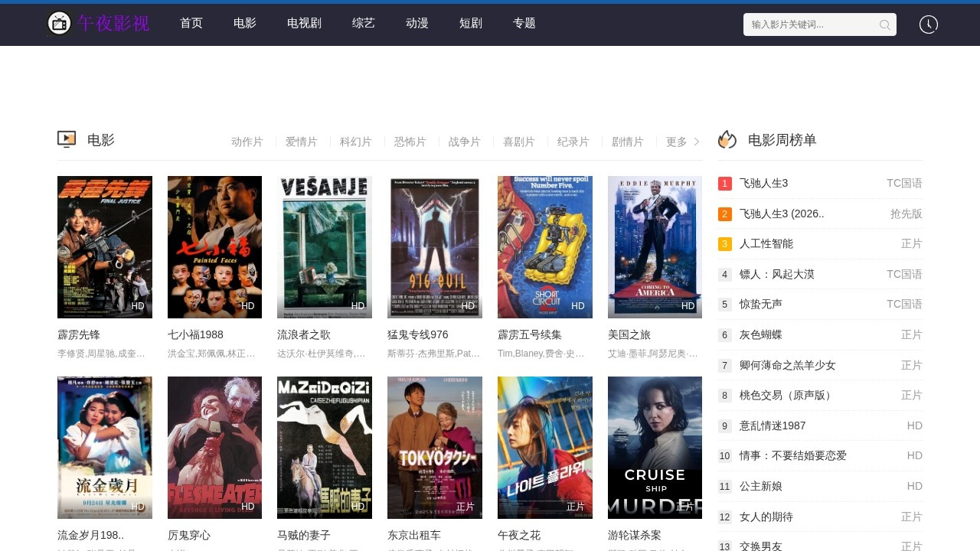This screenshot has width=980, height=551.
Task: Open the 电视剧 navigation menu
Action: pyautogui.click(x=304, y=23)
